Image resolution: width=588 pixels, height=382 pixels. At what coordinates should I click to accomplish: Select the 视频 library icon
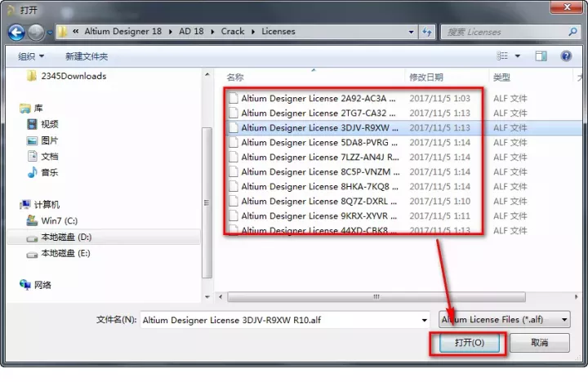33,124
